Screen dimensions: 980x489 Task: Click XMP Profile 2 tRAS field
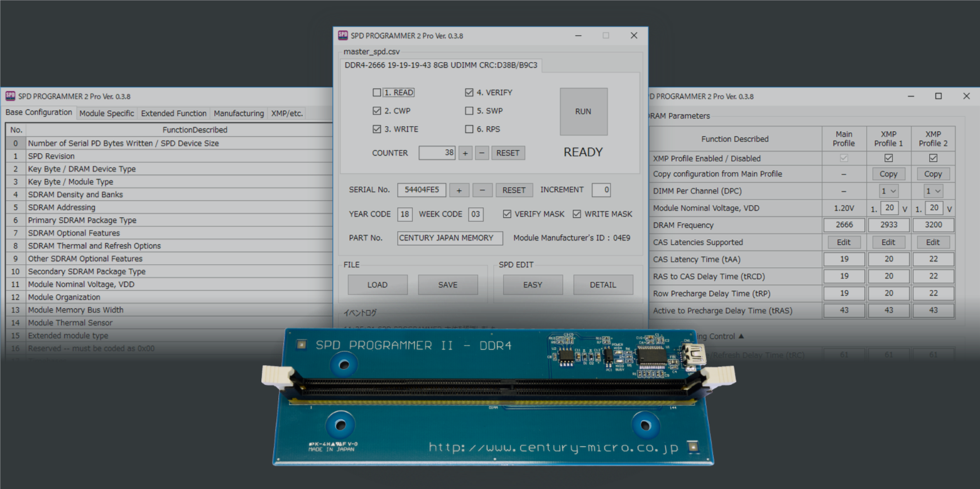pos(934,310)
